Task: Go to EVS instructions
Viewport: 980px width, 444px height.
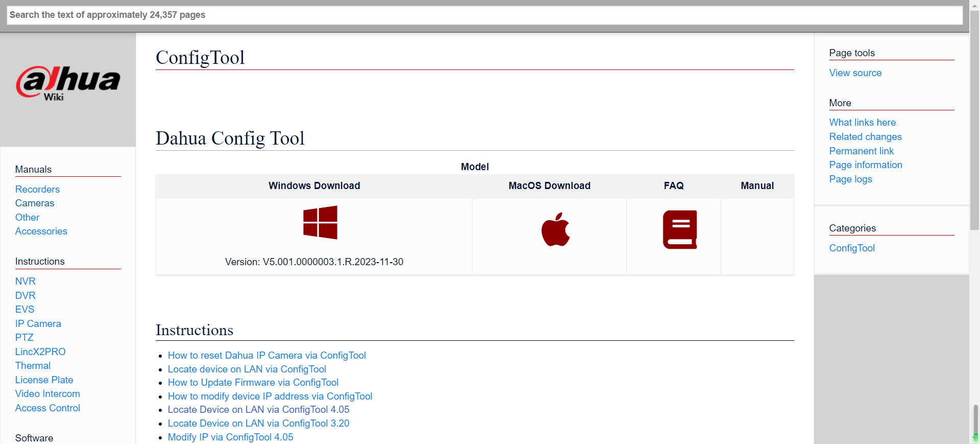Action: 25,309
